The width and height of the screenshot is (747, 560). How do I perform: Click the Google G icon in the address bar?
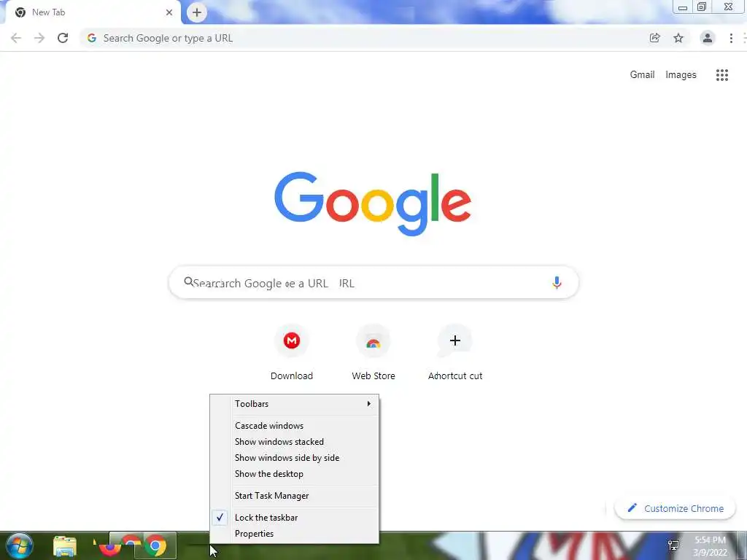click(92, 38)
